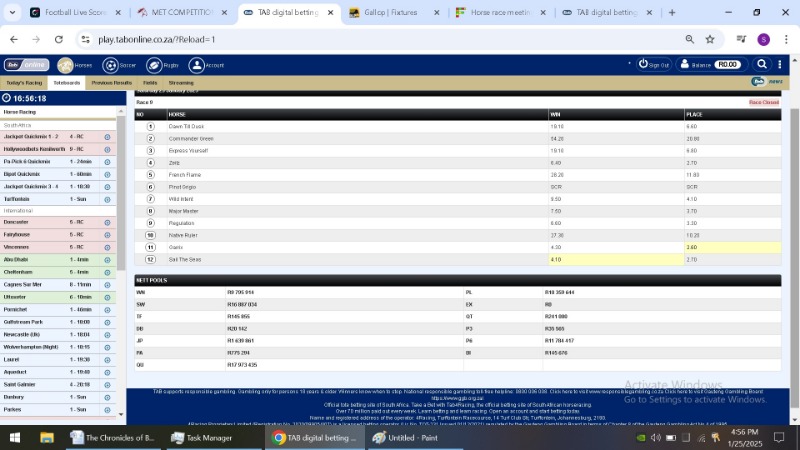Viewport: 800px width, 450px height.
Task: Expand the Cheltenham meeting details
Action: click(107, 272)
